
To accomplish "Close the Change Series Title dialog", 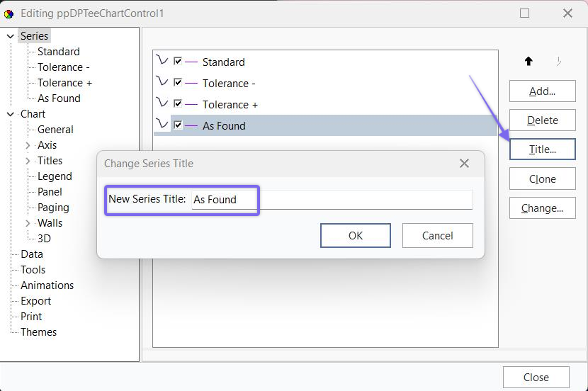I will [x=464, y=164].
